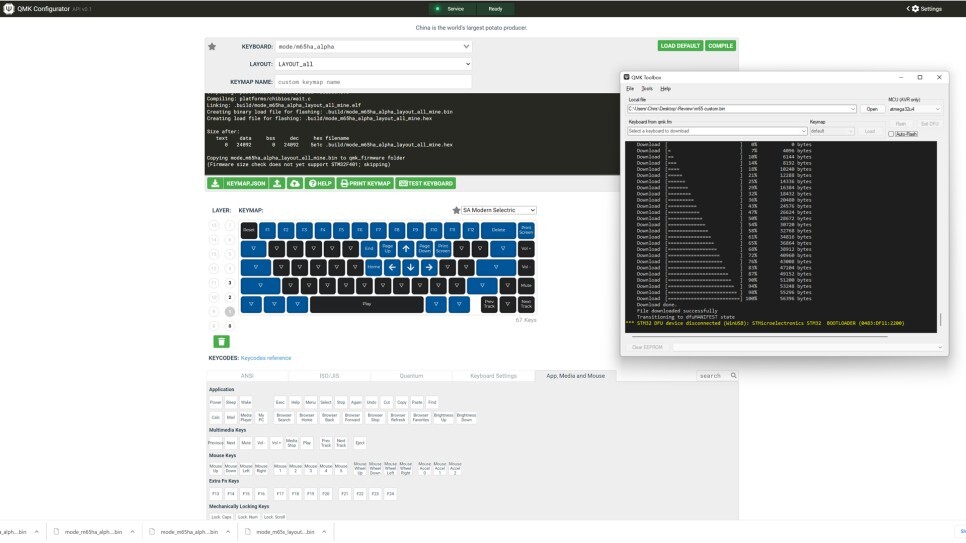Click the Clear EEPROM button in Toolbox
This screenshot has height=543, width=966.
647,347
